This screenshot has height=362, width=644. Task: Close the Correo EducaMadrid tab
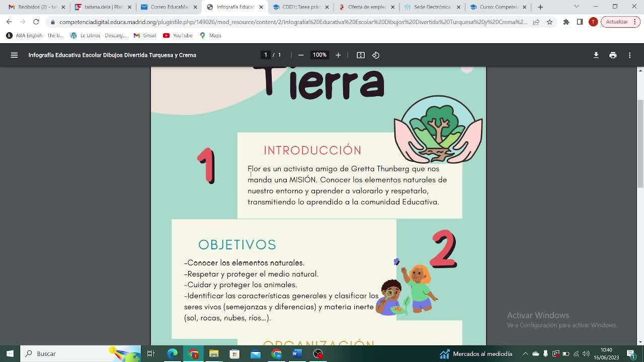tap(195, 7)
